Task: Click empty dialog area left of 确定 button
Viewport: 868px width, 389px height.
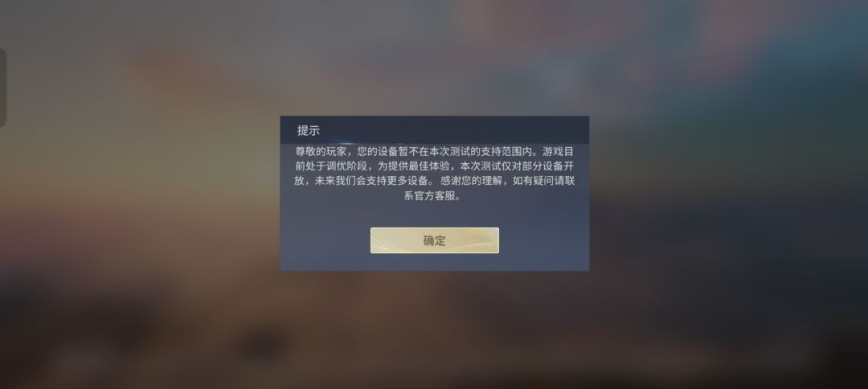Action: tap(325, 240)
